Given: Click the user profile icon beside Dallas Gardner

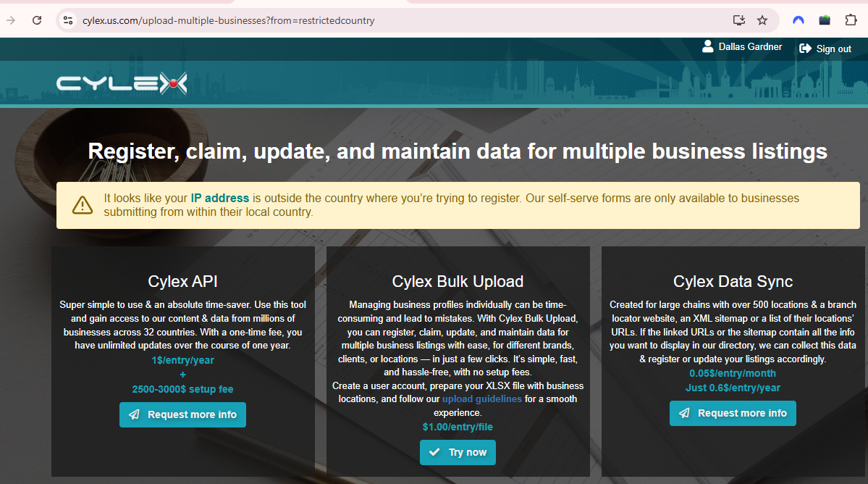Looking at the screenshot, I should pos(707,46).
